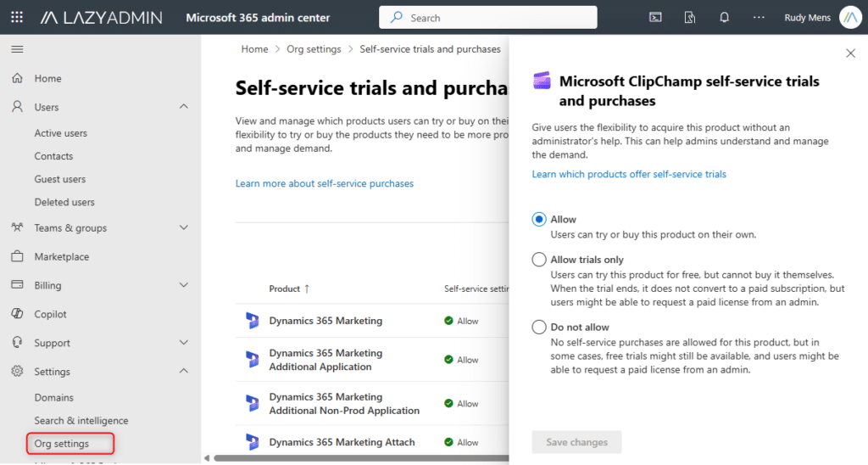Viewport: 868px width, 465px height.
Task: Open the more options ellipsis in header
Action: 759,17
